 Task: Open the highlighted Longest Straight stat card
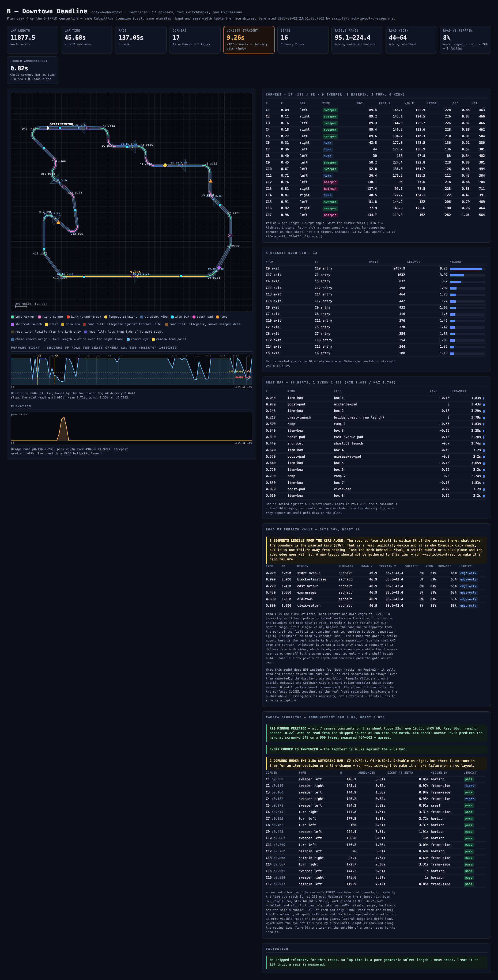coord(249,40)
